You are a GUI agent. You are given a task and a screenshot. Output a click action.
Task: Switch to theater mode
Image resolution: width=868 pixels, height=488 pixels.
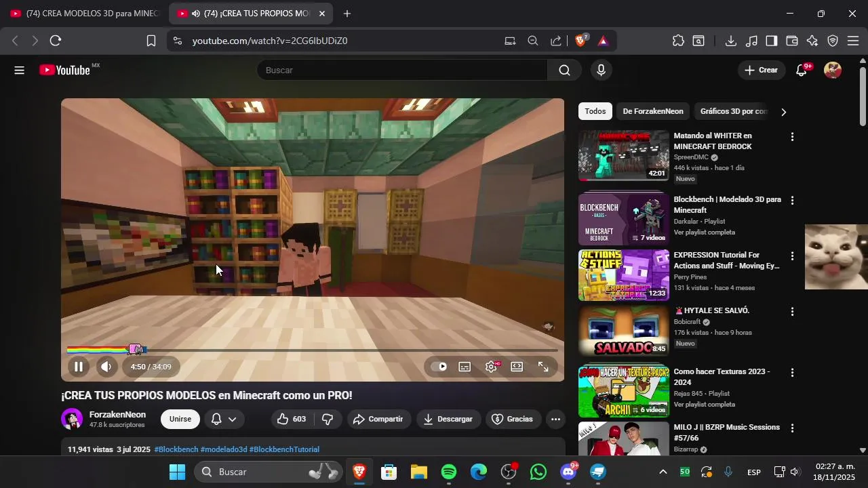coord(517,367)
